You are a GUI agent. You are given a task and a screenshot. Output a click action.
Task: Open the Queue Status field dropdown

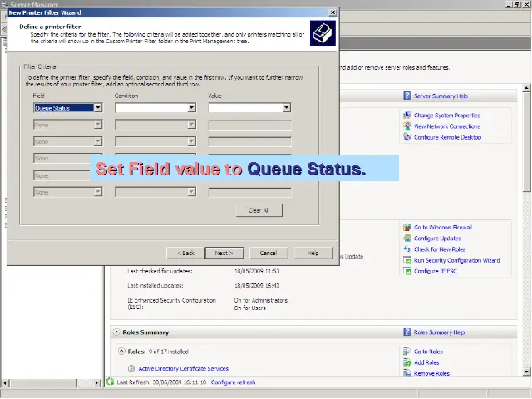point(98,107)
